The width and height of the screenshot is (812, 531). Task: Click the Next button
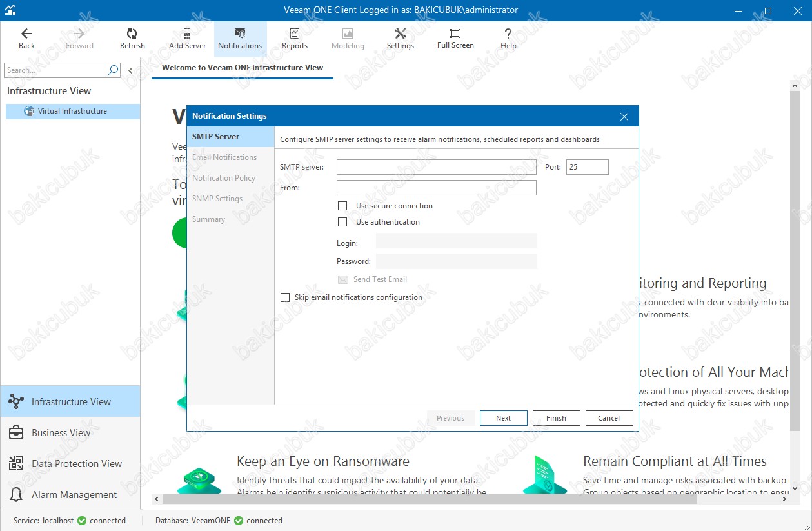pos(504,418)
